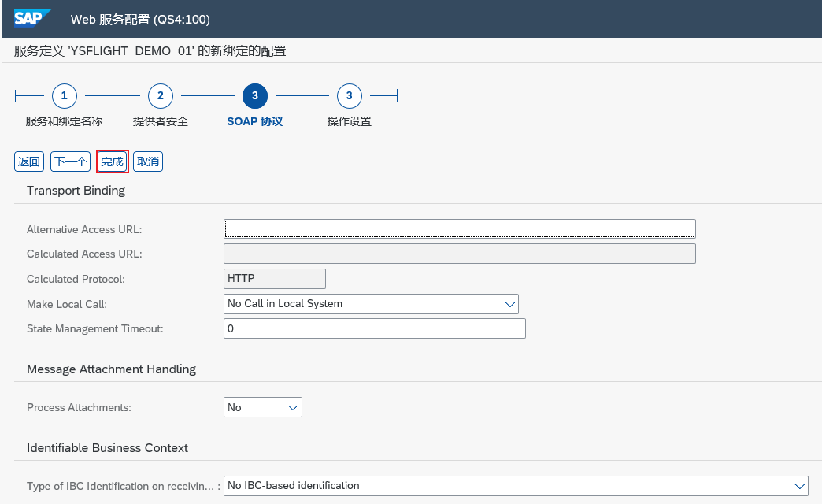Click the Message Attachment Handling heading
The image size is (822, 504).
(x=112, y=369)
